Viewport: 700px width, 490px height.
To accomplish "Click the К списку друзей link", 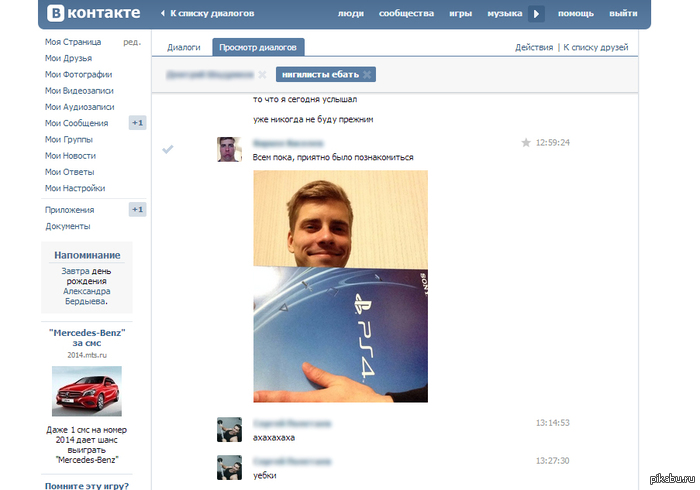I will (596, 47).
